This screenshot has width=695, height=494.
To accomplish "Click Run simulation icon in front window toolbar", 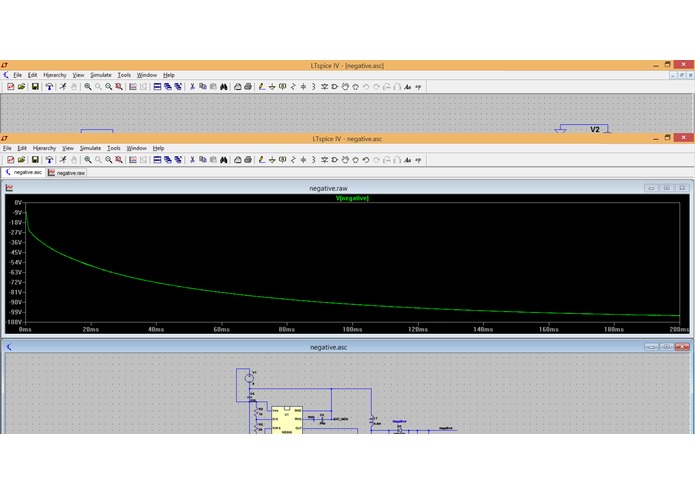I will [x=63, y=160].
